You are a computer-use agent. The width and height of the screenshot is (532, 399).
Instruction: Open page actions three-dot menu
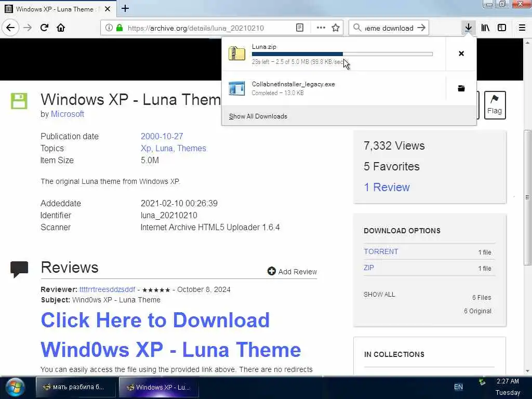pyautogui.click(x=321, y=28)
